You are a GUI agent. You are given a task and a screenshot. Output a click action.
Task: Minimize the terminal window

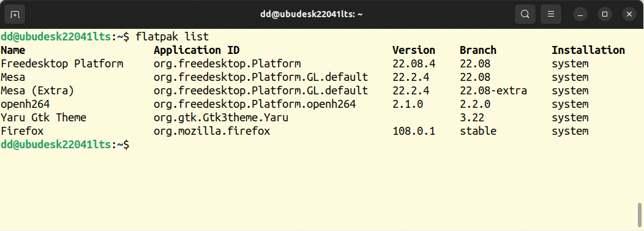tap(580, 14)
